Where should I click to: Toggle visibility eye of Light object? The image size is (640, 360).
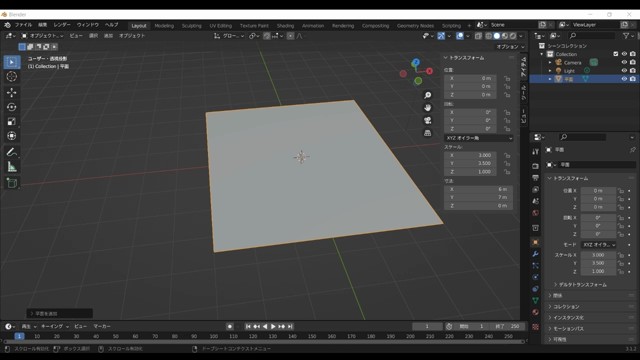pos(624,71)
